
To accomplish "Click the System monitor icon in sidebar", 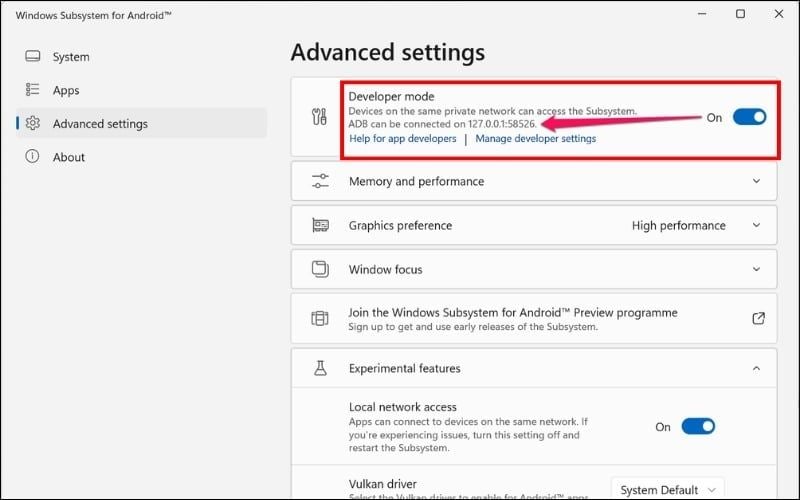I will tap(33, 57).
